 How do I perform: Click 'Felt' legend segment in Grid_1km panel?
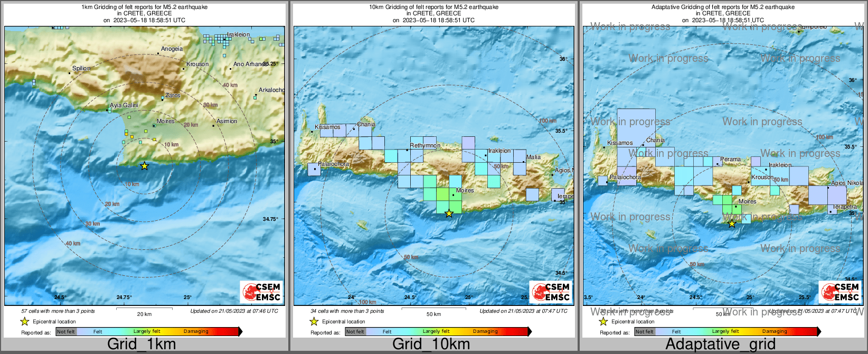coord(98,332)
